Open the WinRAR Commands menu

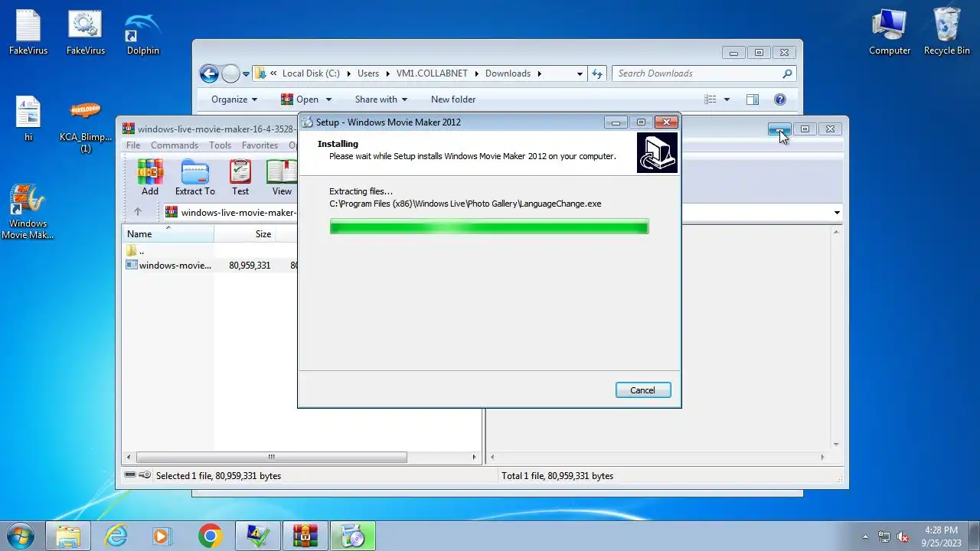175,145
